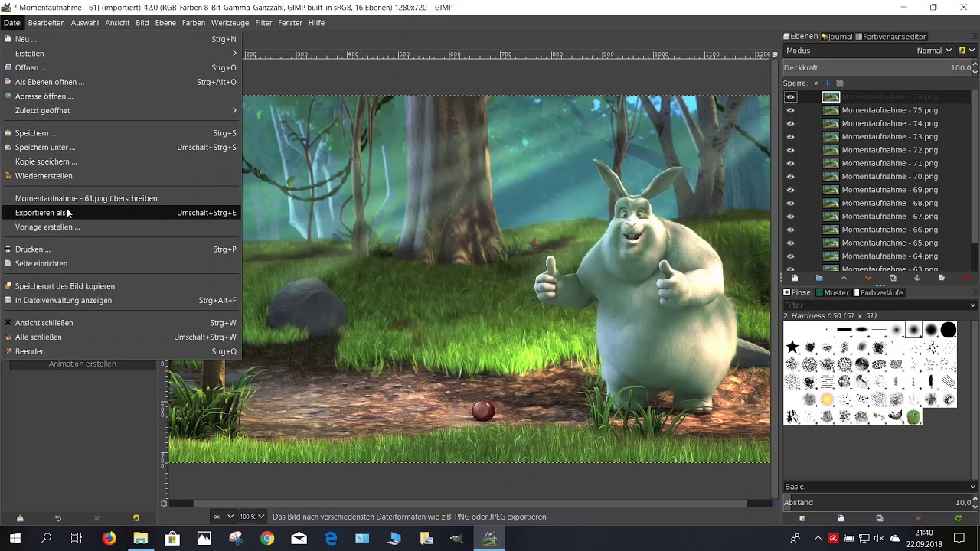Switch to the Journal tab
The image size is (980, 551).
coord(837,37)
